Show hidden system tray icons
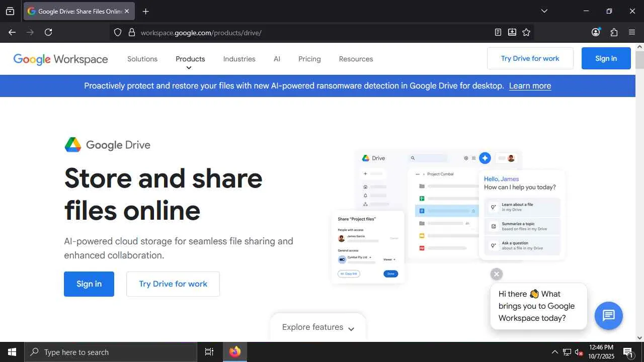 coord(554,352)
